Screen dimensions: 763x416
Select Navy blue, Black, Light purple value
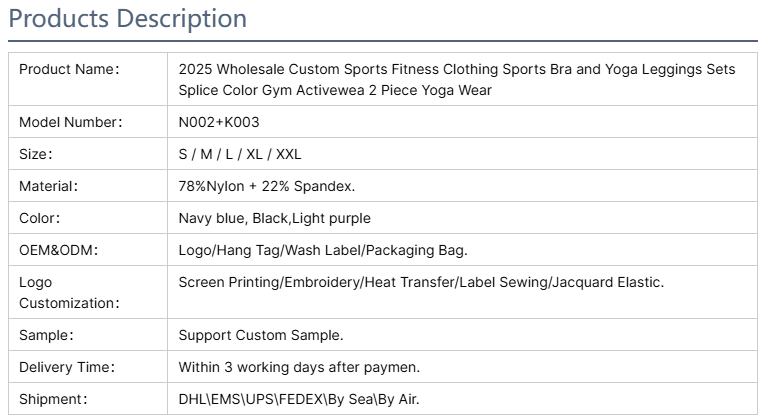(x=274, y=218)
